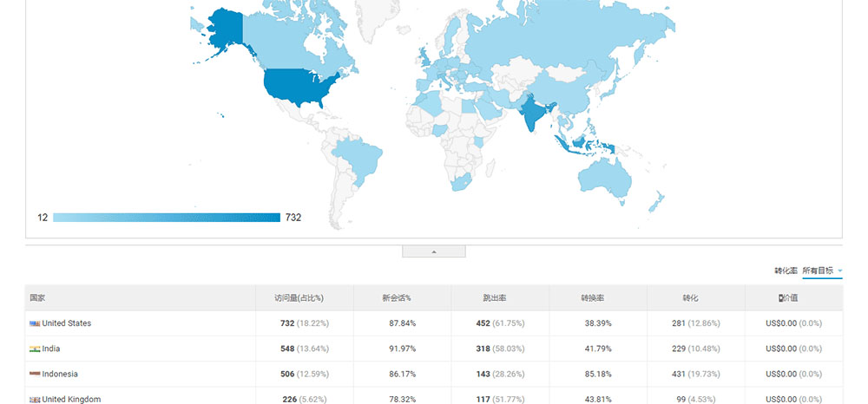The height and width of the screenshot is (404, 868).
Task: Sort by the 跳出率 column header
Action: click(495, 297)
